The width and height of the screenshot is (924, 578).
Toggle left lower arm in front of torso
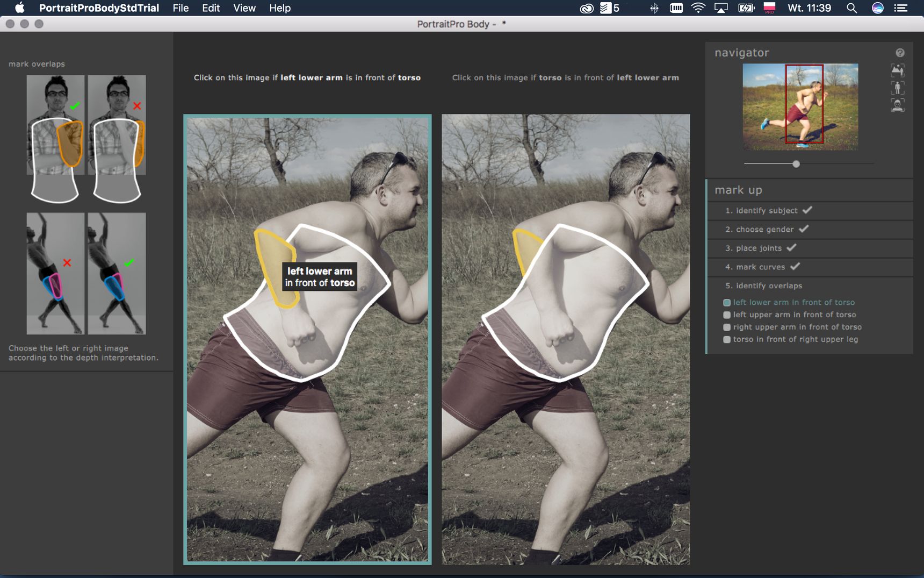727,303
